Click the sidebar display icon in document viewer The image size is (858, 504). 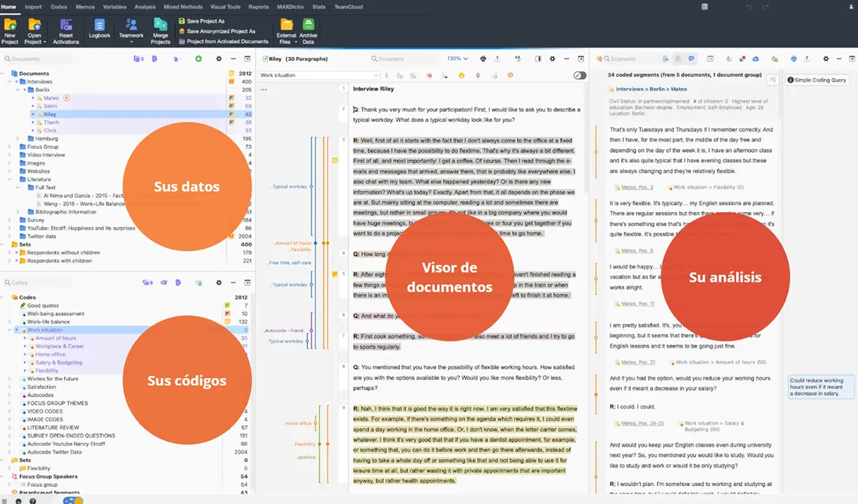pyautogui.click(x=538, y=59)
